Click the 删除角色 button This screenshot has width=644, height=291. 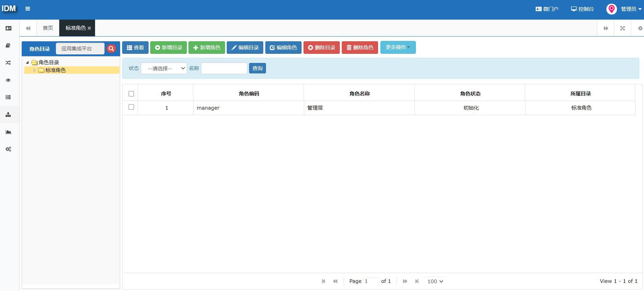pos(360,47)
